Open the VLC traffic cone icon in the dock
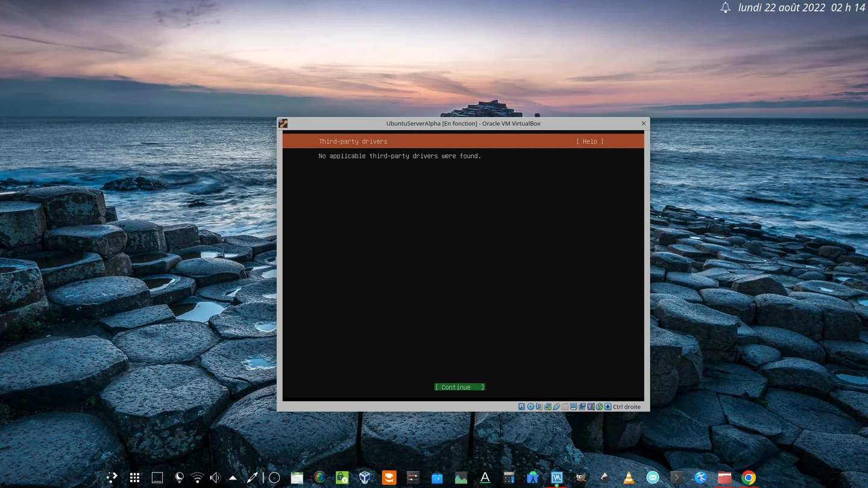Viewport: 868px width, 488px height. 629,478
